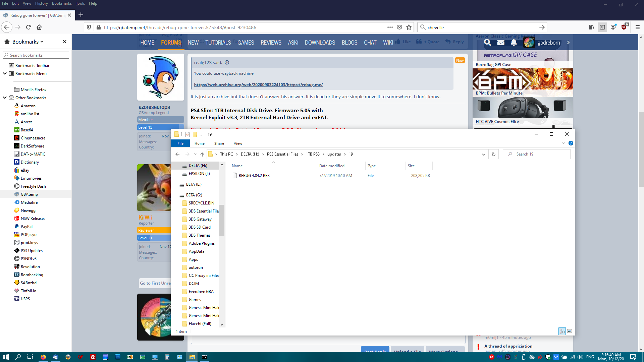This screenshot has height=362, width=644.
Task: Click the Firefox Home toolbar icon
Action: point(39,27)
